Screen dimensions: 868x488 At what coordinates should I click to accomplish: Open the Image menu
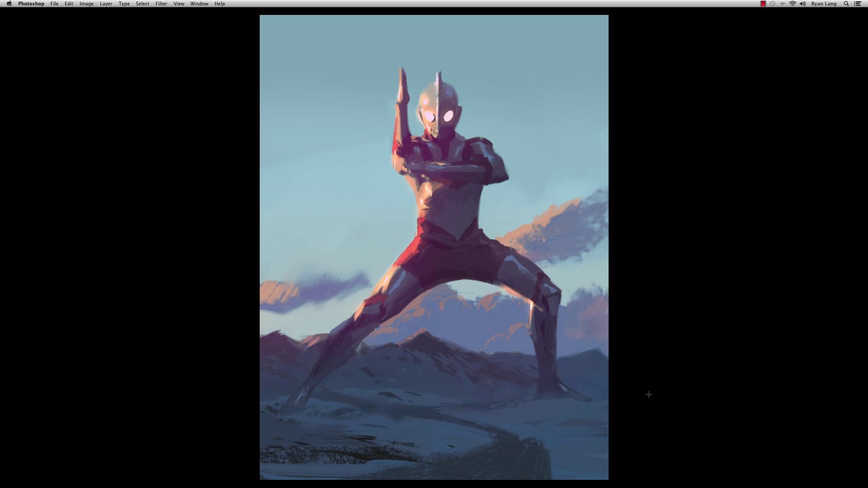coord(87,3)
